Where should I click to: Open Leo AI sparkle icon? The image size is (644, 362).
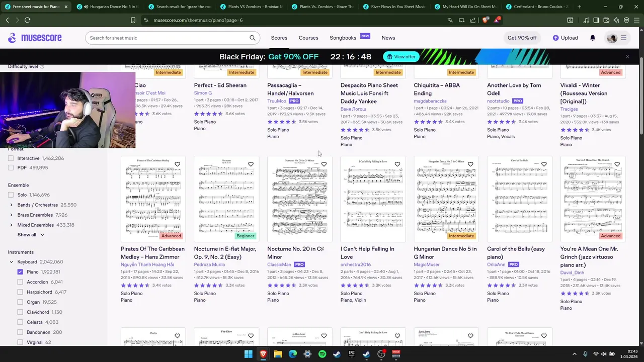[616, 20]
